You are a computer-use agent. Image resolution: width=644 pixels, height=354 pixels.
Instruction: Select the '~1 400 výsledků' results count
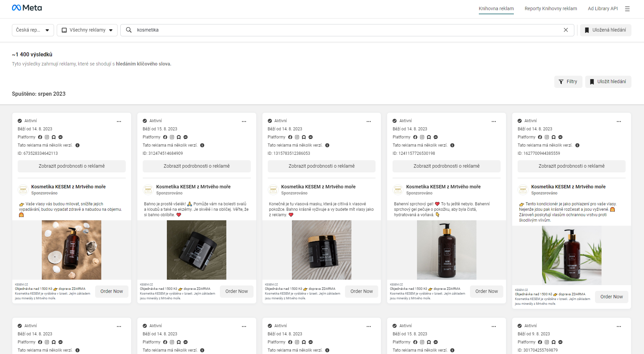coord(32,54)
